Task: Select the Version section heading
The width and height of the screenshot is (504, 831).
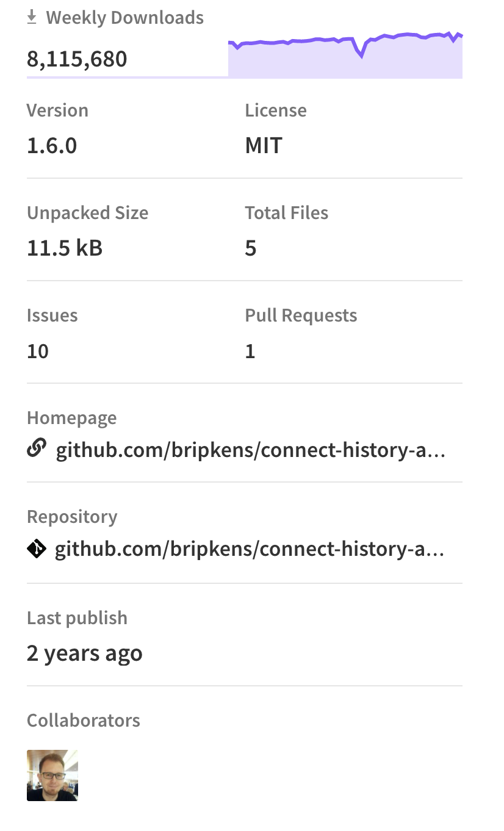Action: coord(57,110)
